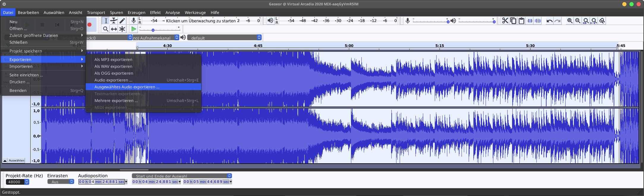Open the Effekt menu
This screenshot has width=644, height=196.
pyautogui.click(x=155, y=12)
